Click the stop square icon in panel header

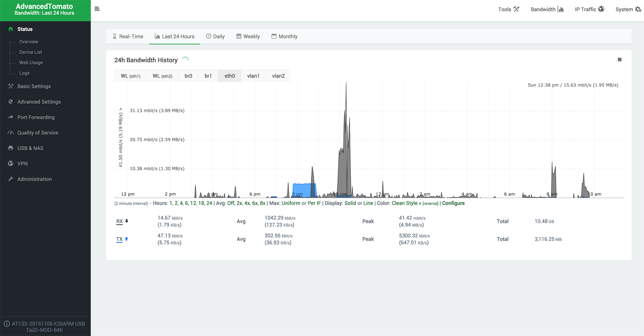(620, 60)
